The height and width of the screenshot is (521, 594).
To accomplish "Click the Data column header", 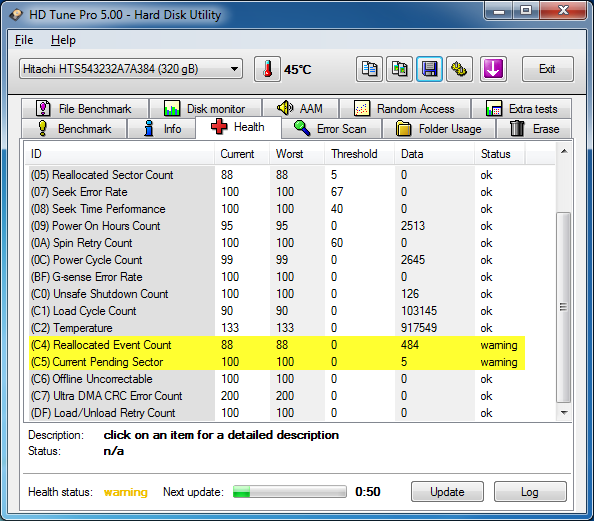I will (435, 154).
